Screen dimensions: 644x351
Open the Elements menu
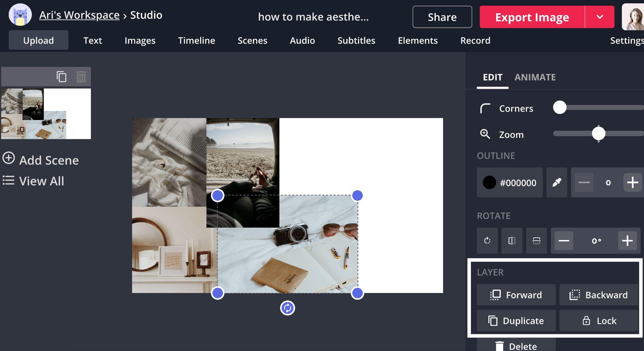click(418, 41)
